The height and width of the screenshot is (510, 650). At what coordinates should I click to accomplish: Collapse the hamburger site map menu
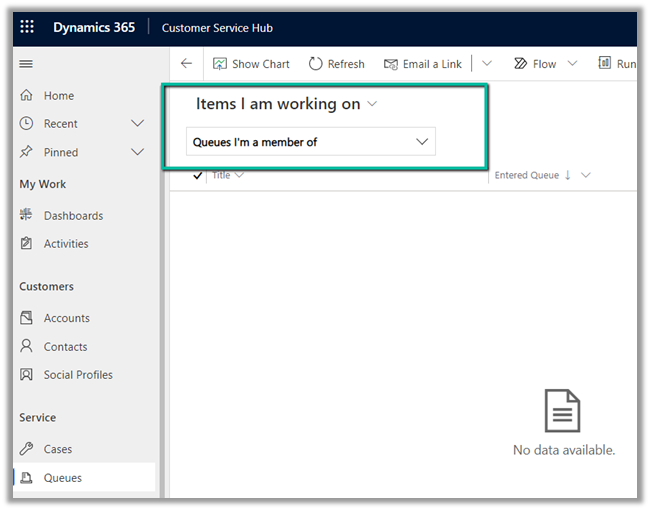tap(26, 64)
